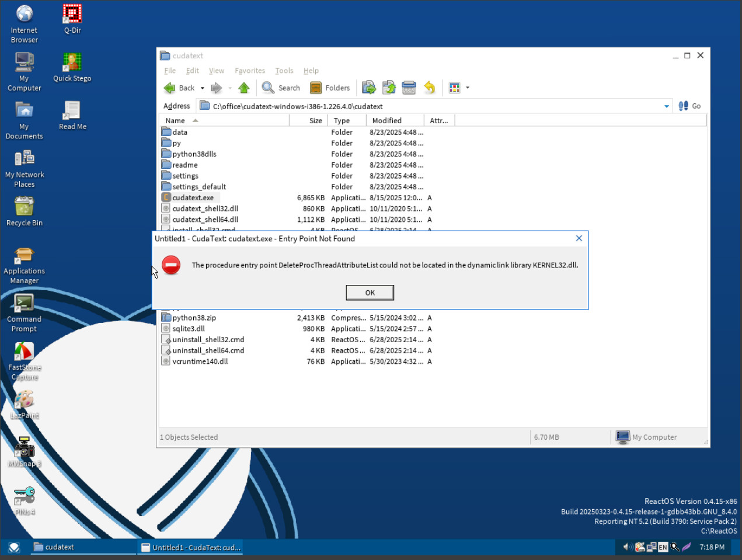The height and width of the screenshot is (560, 742).
Task: Select uninstall_shell64.cmd in the list
Action: [x=203, y=350]
